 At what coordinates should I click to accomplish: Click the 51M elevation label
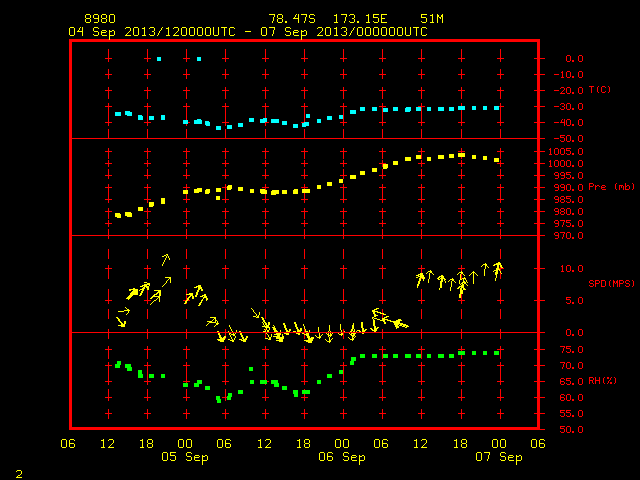tap(432, 19)
